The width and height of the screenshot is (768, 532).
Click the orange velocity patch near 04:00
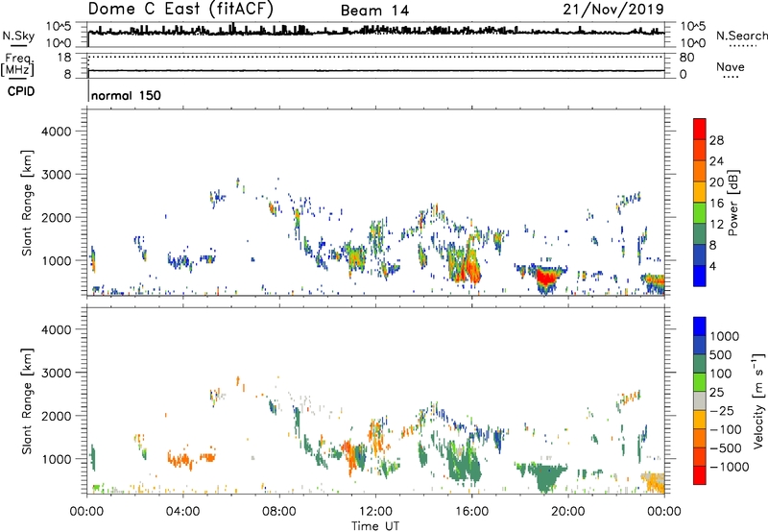[180, 460]
